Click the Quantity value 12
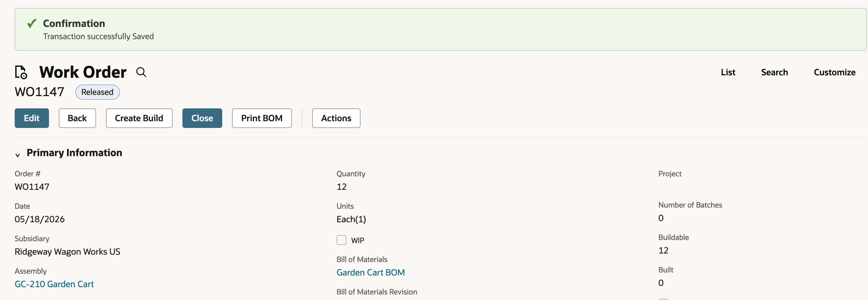 (x=341, y=187)
